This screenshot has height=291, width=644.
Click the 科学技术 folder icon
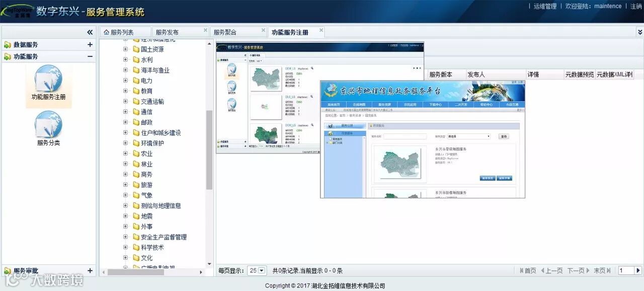(x=136, y=248)
